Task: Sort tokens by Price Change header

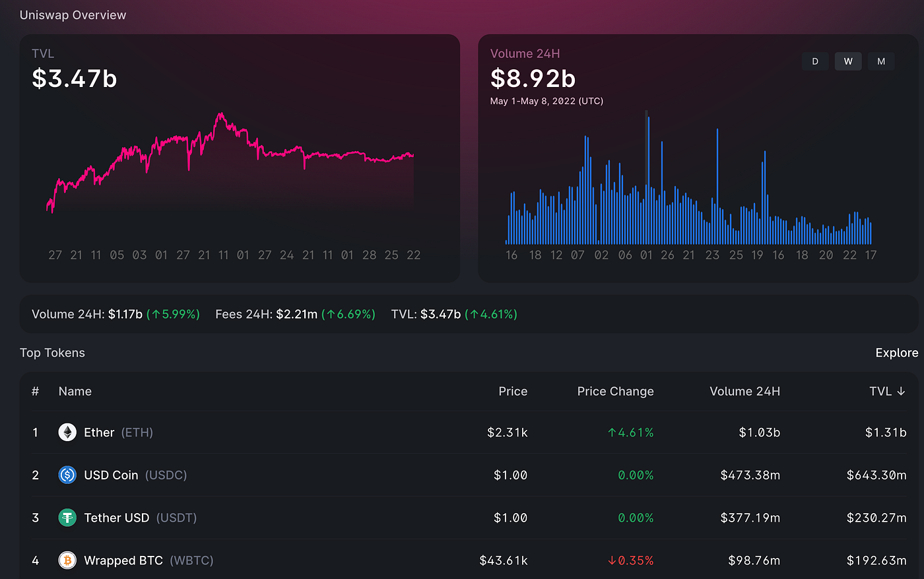Action: coord(616,392)
